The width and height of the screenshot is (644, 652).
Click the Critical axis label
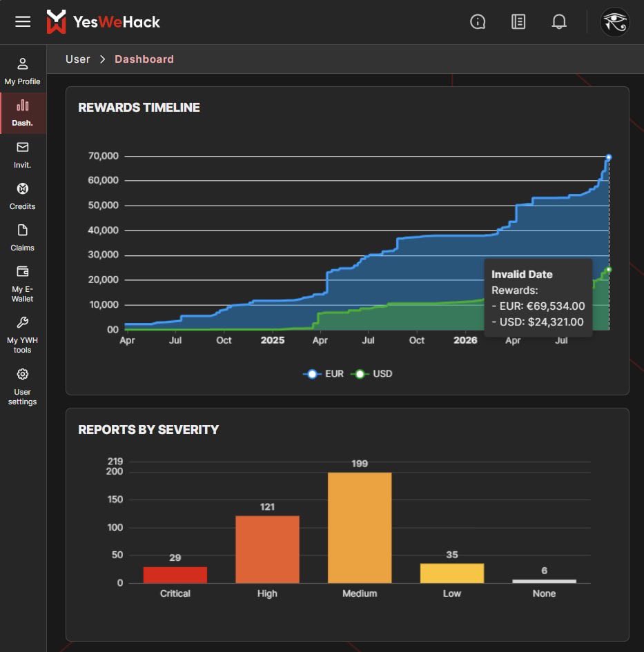[x=175, y=593]
